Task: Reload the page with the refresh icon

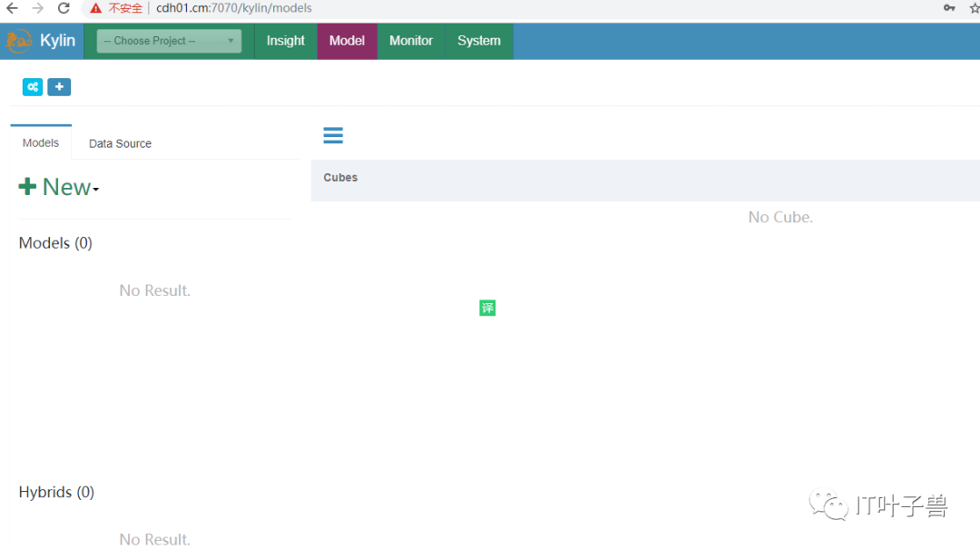Action: [64, 8]
